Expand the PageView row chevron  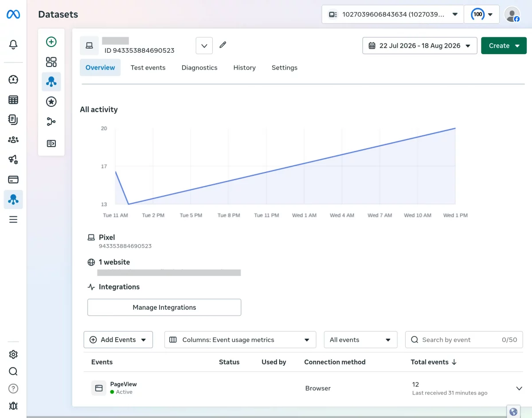click(x=519, y=388)
